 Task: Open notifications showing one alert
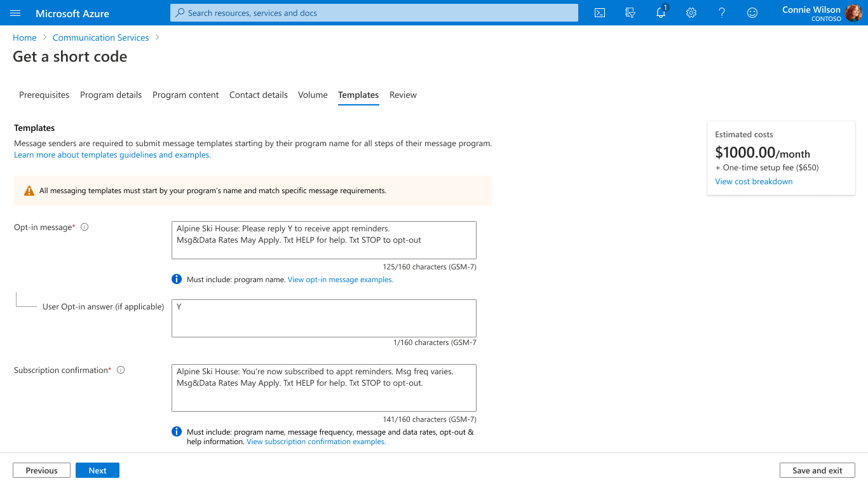tap(660, 13)
